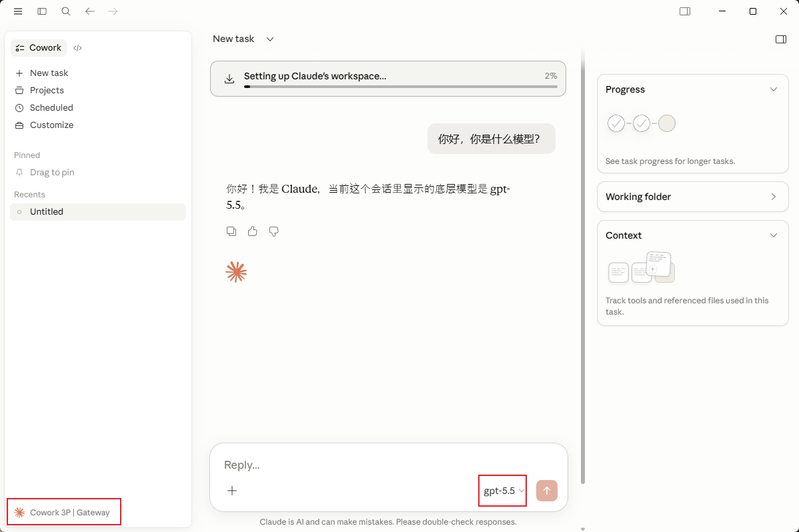This screenshot has width=799, height=532.
Task: Collapse the right side panel icon below title bar
Action: point(780,39)
